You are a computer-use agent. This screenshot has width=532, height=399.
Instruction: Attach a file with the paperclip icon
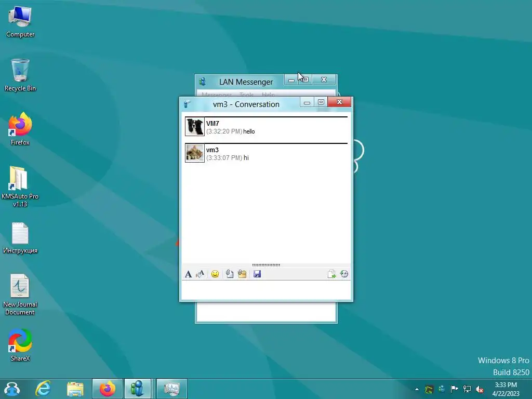coord(230,274)
